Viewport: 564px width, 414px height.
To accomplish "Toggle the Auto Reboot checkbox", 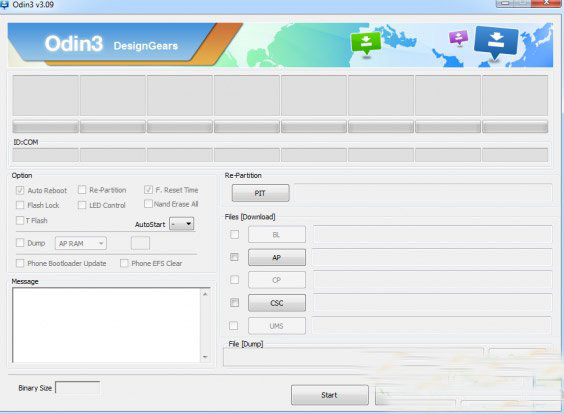I will [20, 190].
